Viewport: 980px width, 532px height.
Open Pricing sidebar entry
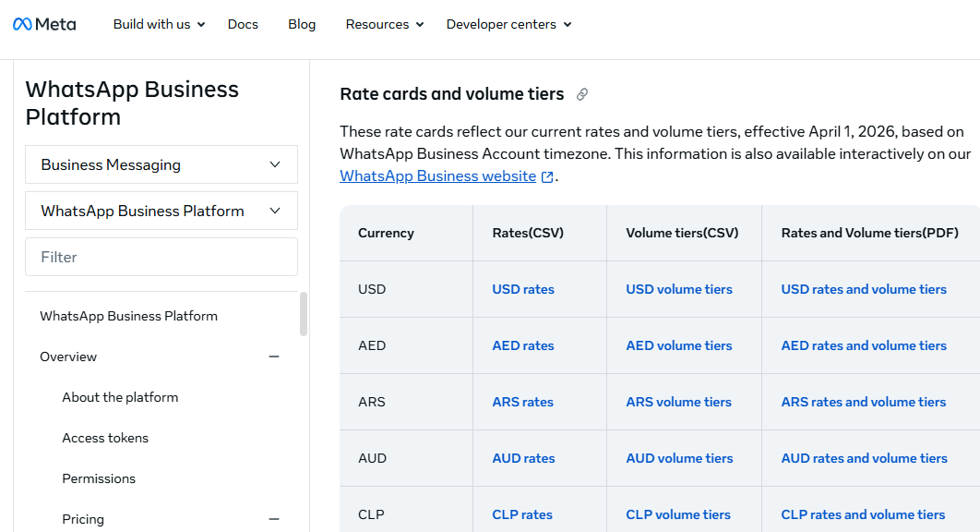point(83,519)
